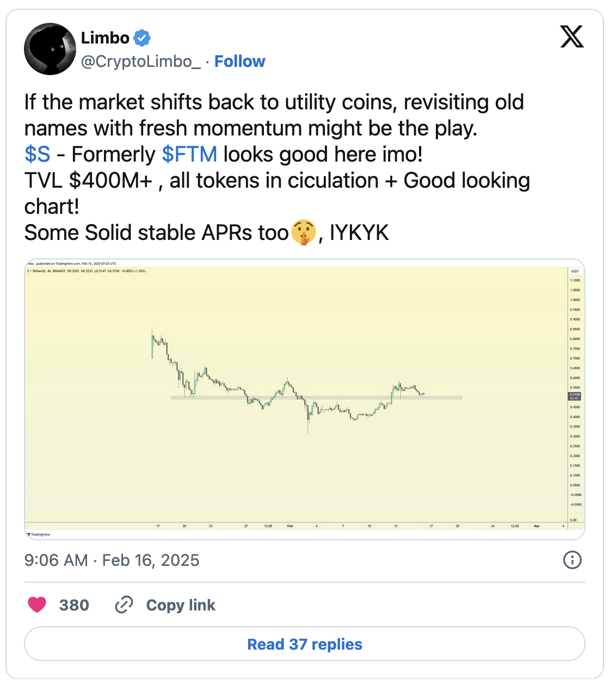Screen dimensions: 616x691
Task: Click the 380 likes count
Action: tap(74, 605)
